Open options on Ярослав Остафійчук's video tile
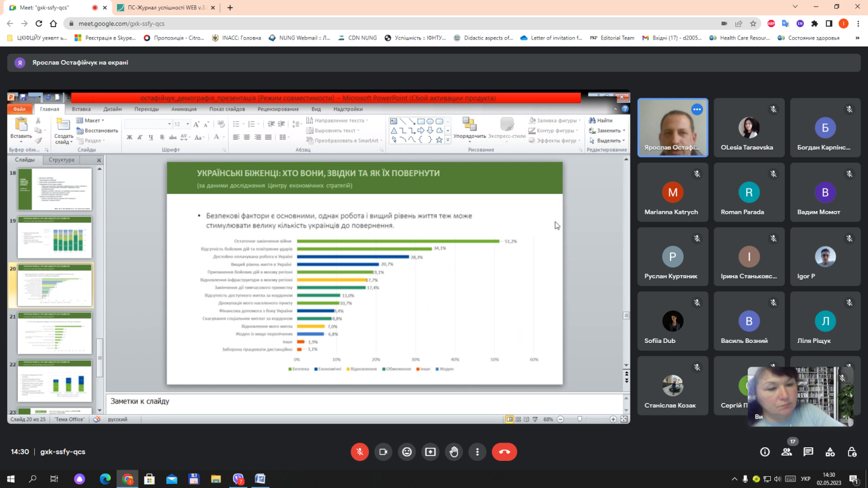 click(x=697, y=110)
